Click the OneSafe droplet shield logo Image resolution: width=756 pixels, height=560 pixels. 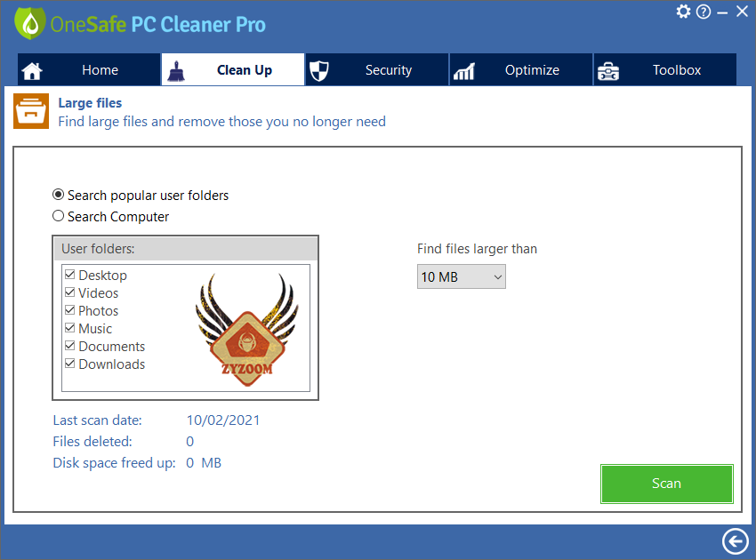click(30, 23)
